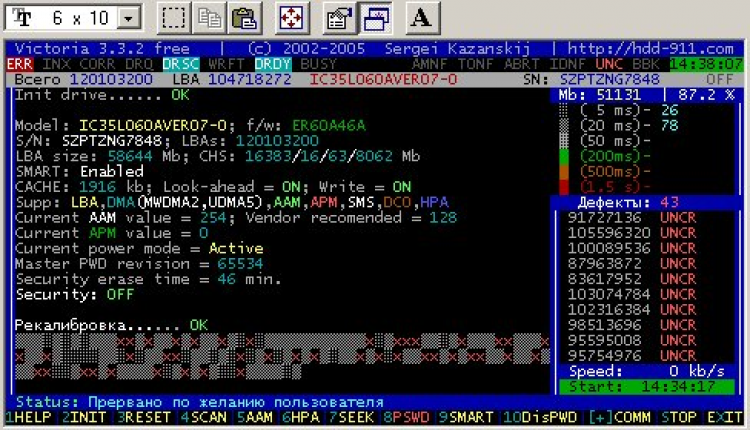Select 6HPA in bottom menu

click(301, 417)
